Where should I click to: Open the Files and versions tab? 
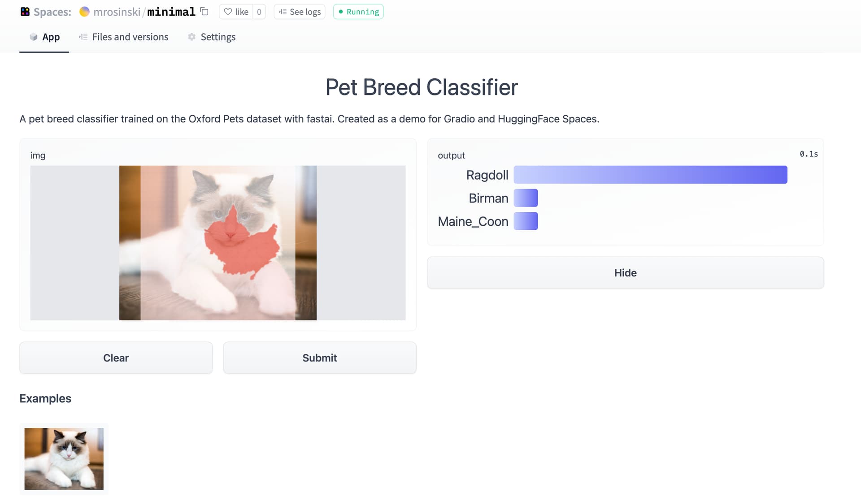coord(123,37)
